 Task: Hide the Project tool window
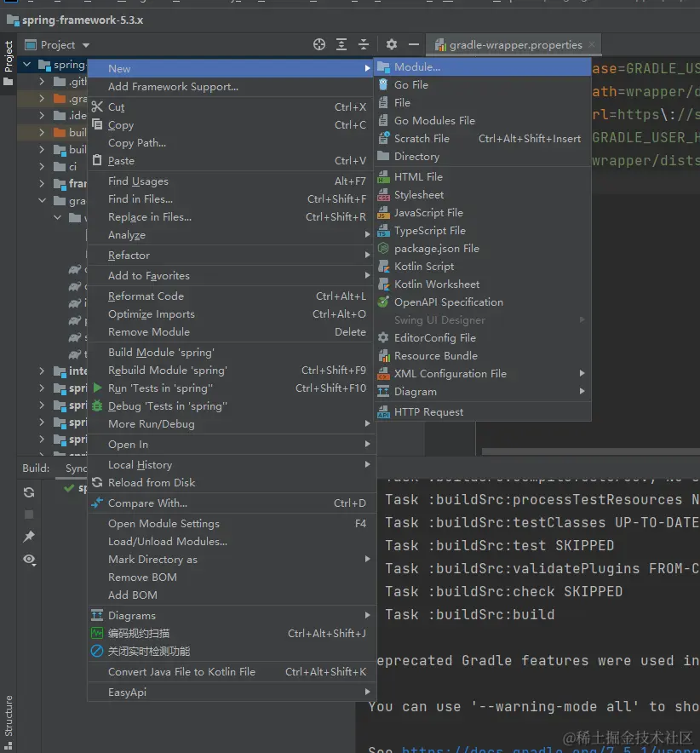(413, 44)
